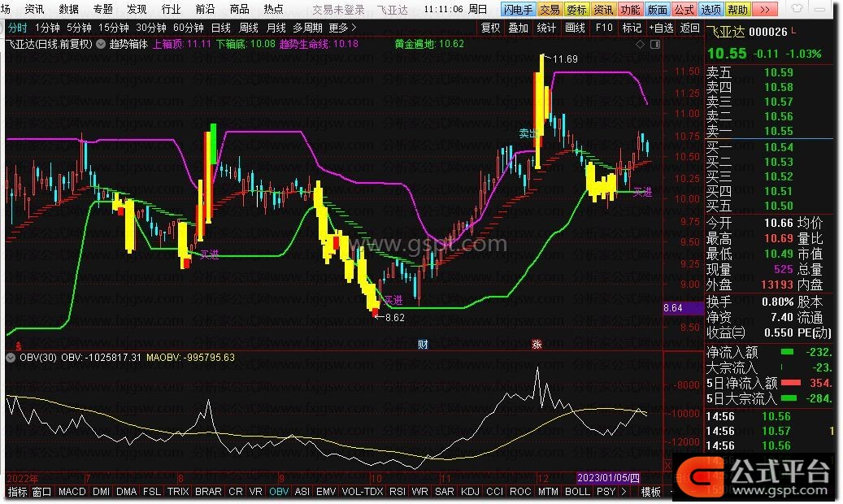Open the 数据 menu
Screen dimensions: 843x504
point(69,9)
